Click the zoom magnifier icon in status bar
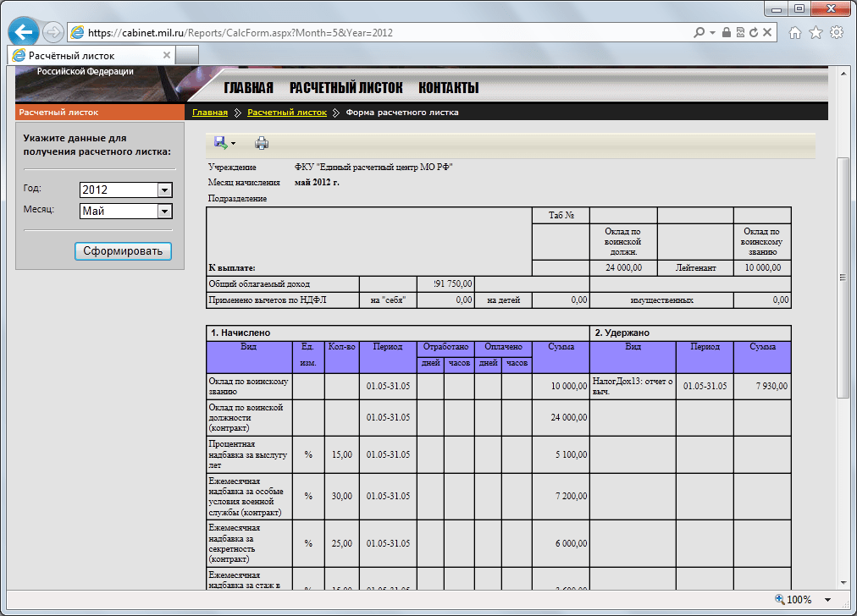857x616 pixels. 780,599
